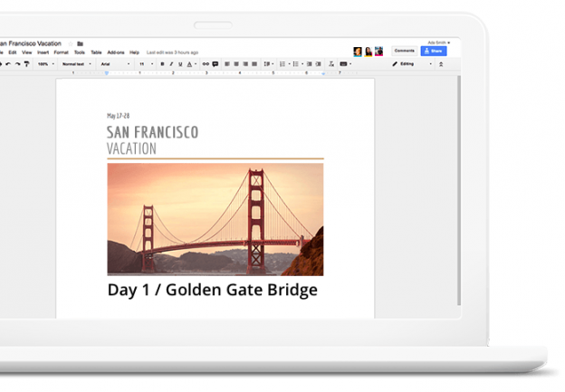Open the Table menu
Screen dimensions: 565x392
96,53
